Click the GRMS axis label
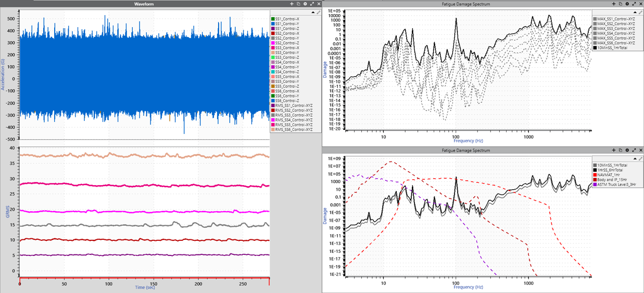The height and width of the screenshot is (293, 644). pyautogui.click(x=8, y=211)
